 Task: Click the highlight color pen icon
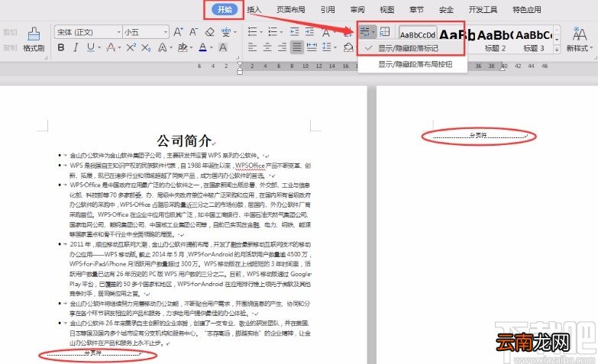tap(183, 47)
